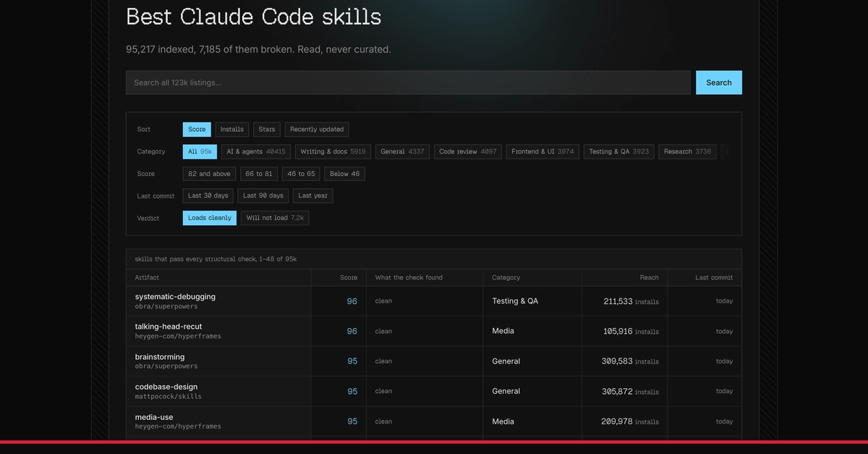Click 'heygen-com/hyperframes' under talking-head-recut
The height and width of the screenshot is (454, 868).
coord(178,337)
